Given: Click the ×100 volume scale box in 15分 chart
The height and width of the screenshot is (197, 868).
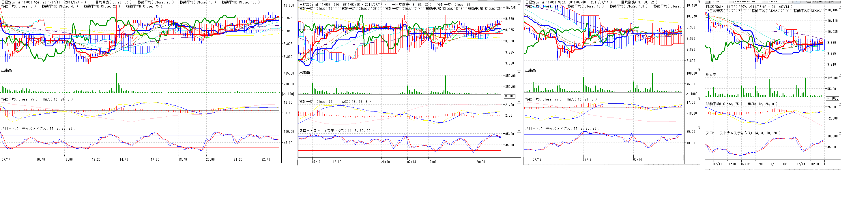Looking at the screenshot, I should [x=509, y=96].
